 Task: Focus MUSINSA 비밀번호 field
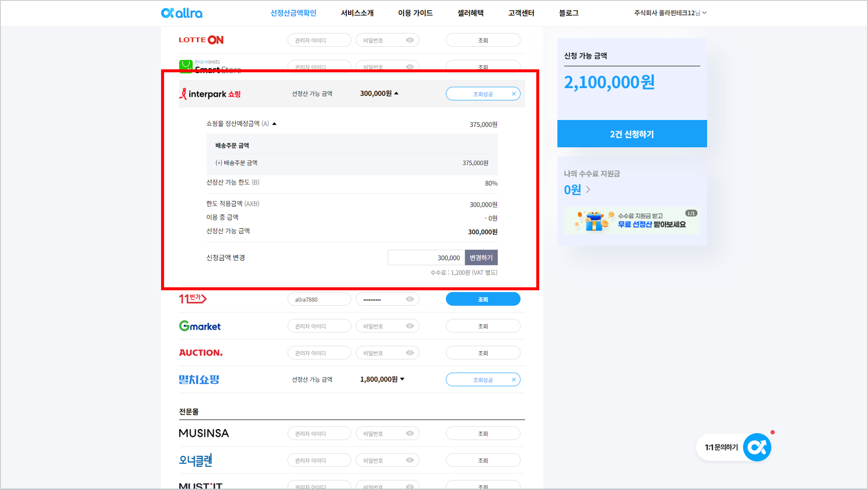pos(387,433)
